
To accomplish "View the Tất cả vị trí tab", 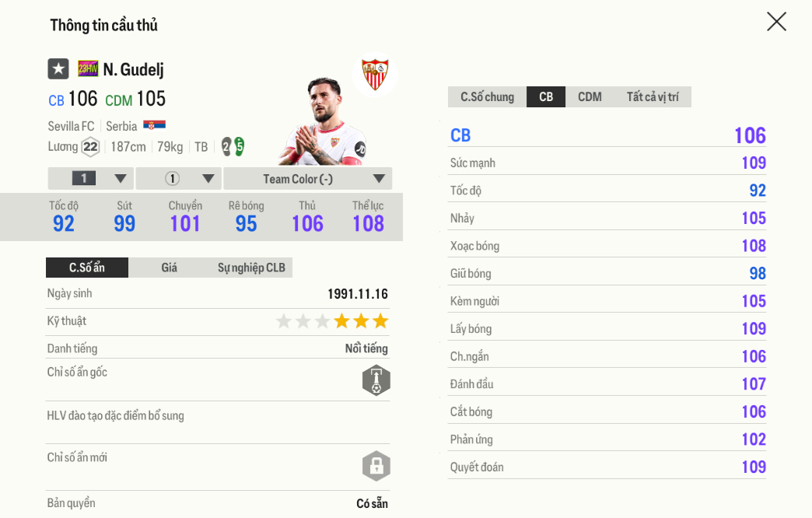I will (x=653, y=97).
